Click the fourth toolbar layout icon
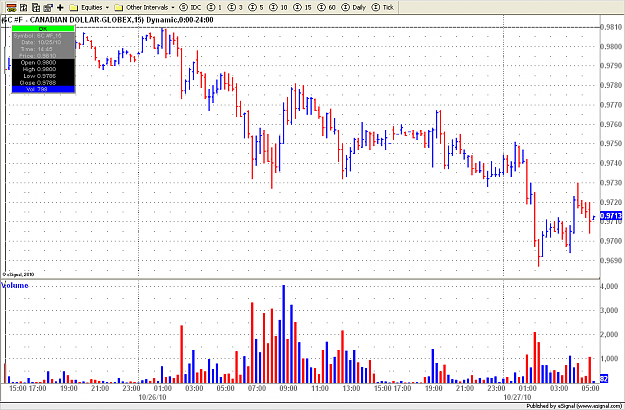 coord(48,7)
